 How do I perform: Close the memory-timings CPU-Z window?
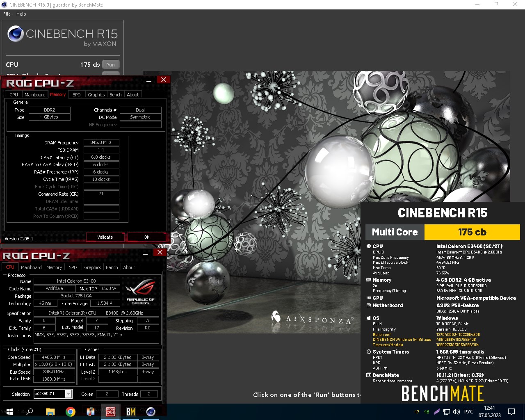point(164,80)
